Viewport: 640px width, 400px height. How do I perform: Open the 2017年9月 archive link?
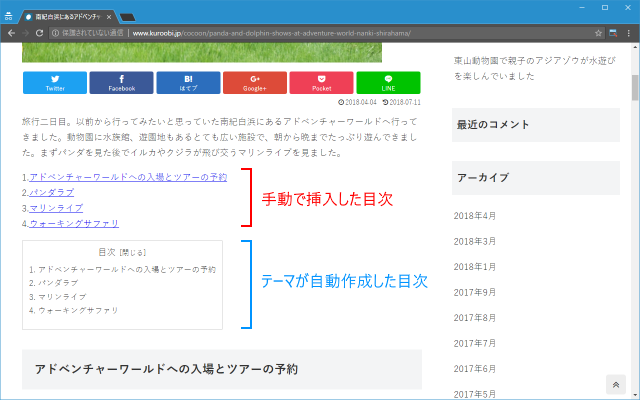pos(475,292)
